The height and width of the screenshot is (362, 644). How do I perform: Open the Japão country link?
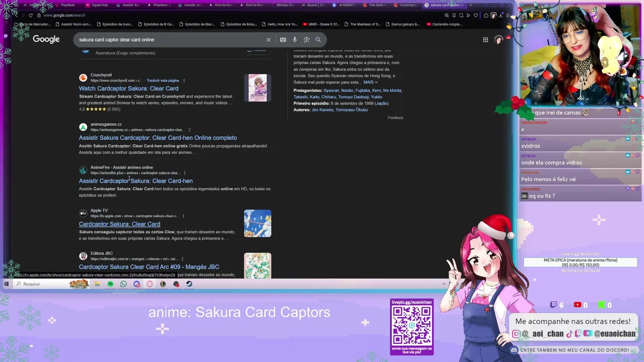point(381,104)
